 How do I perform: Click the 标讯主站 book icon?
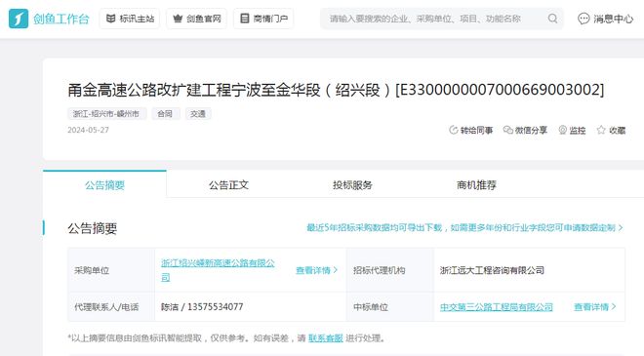pyautogui.click(x=111, y=19)
